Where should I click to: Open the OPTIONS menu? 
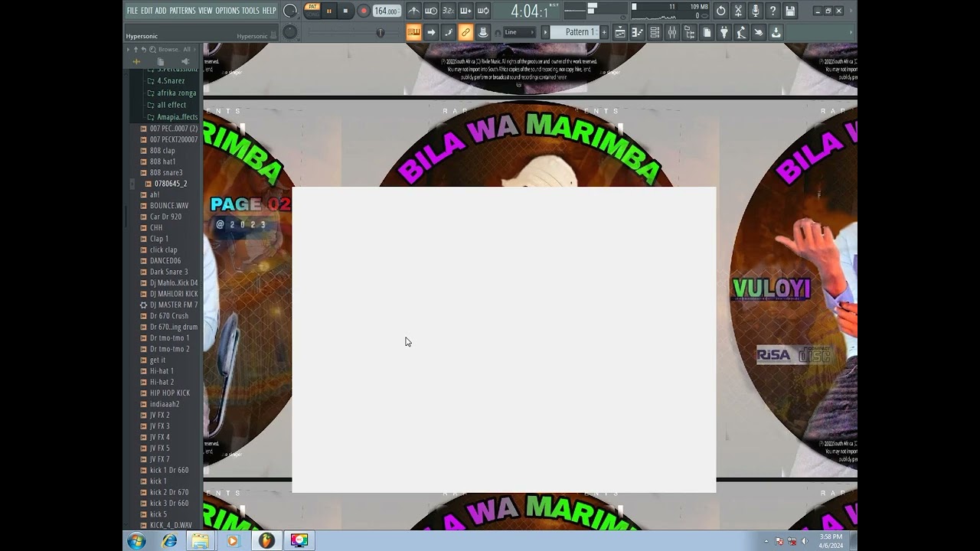pos(227,11)
